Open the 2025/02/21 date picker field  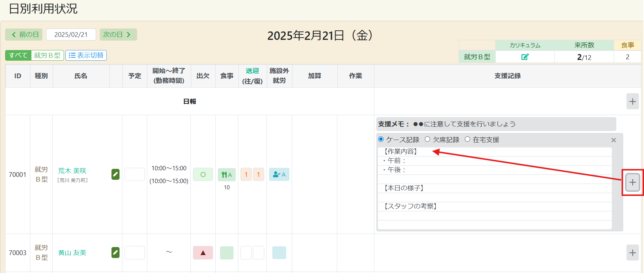click(x=71, y=35)
